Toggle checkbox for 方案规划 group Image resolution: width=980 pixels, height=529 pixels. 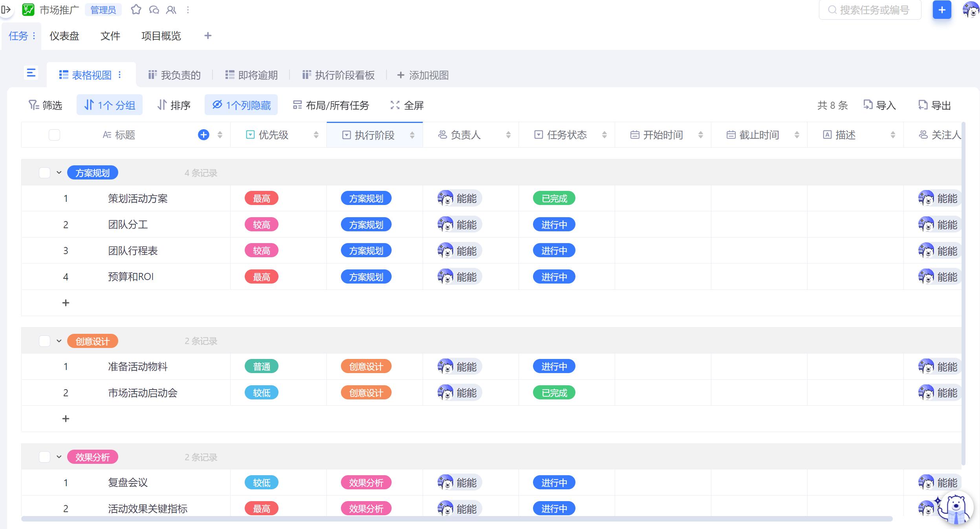click(x=44, y=173)
